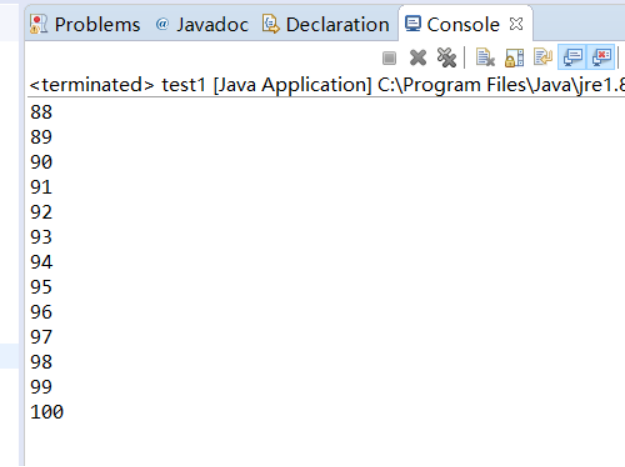Select the line showing 95

[x=42, y=287]
